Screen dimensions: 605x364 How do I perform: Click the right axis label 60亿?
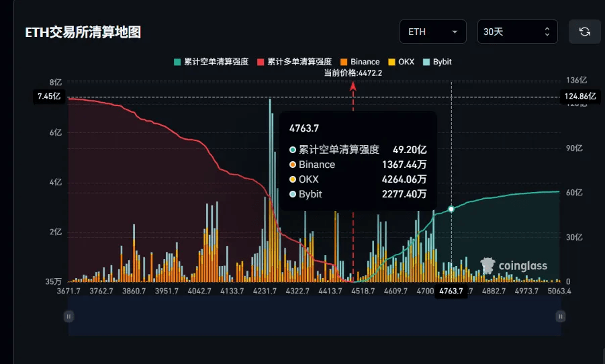coord(574,193)
